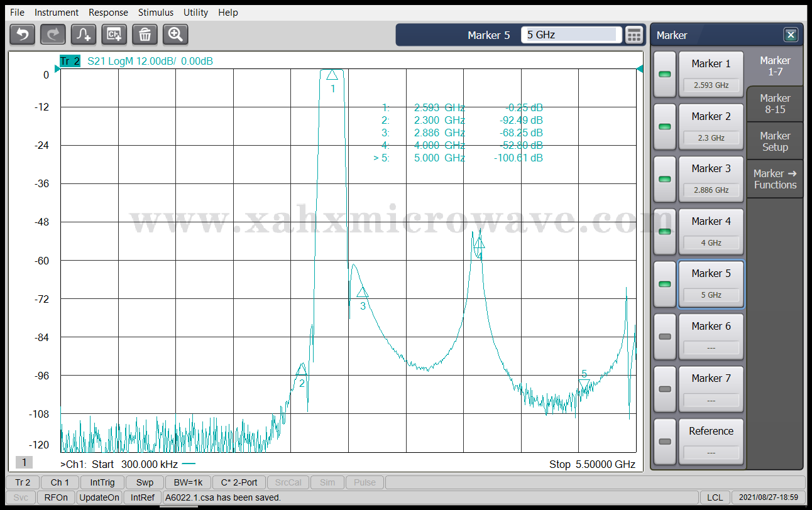Screen dimensions: 812x510
Task: Select Marker 2 button at 2.3 GHz
Action: [711, 127]
